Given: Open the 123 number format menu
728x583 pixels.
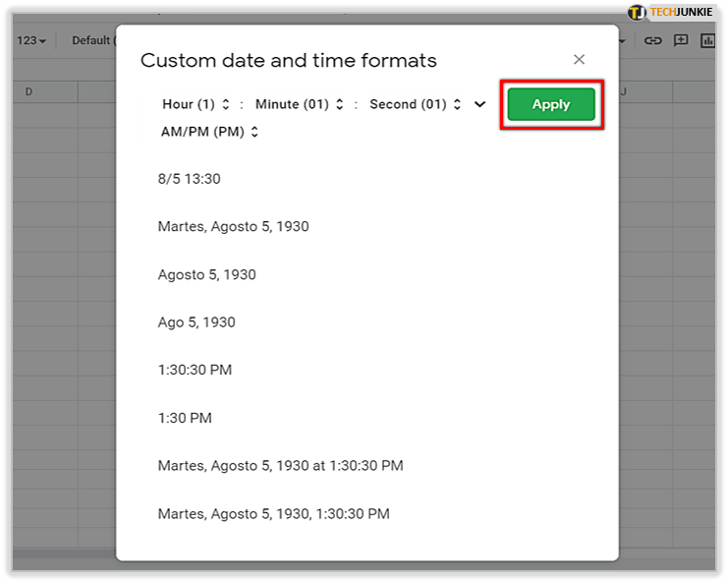Looking at the screenshot, I should pos(31,40).
